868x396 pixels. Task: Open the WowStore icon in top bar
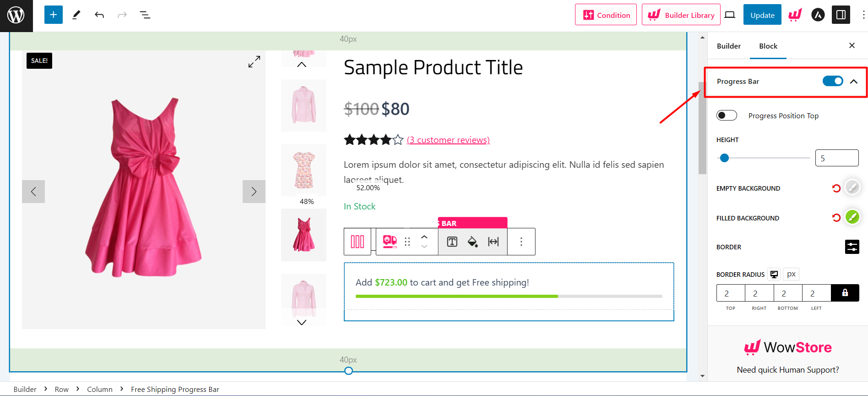[795, 15]
